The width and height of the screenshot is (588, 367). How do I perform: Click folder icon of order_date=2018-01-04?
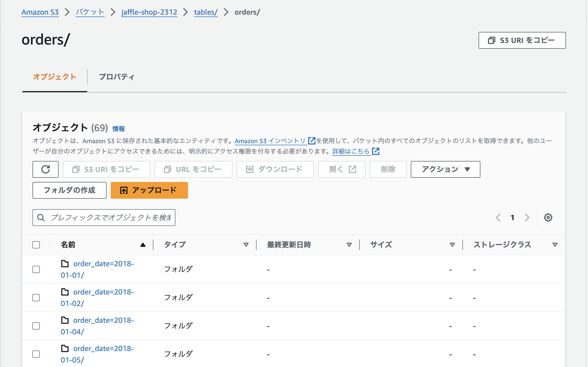tap(65, 320)
